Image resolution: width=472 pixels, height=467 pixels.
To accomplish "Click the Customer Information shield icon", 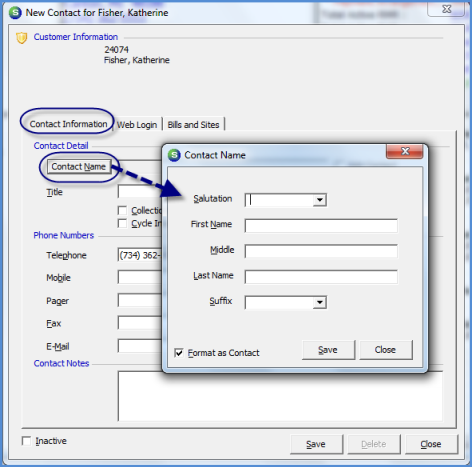I will coord(22,38).
